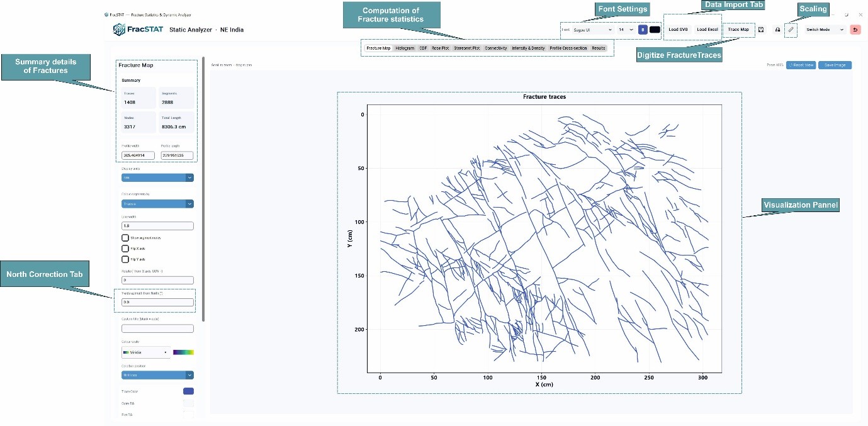Click the Profile length input field
The width and height of the screenshot is (868, 426).
(x=177, y=155)
